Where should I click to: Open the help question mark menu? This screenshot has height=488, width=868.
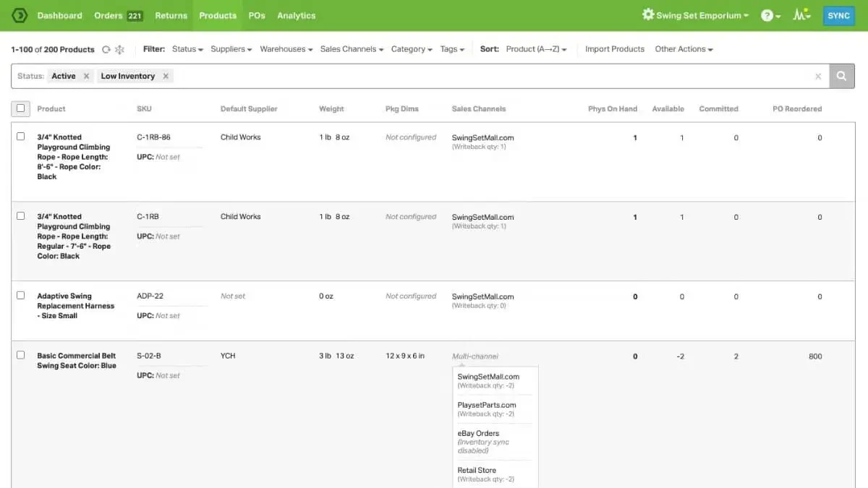pos(770,15)
